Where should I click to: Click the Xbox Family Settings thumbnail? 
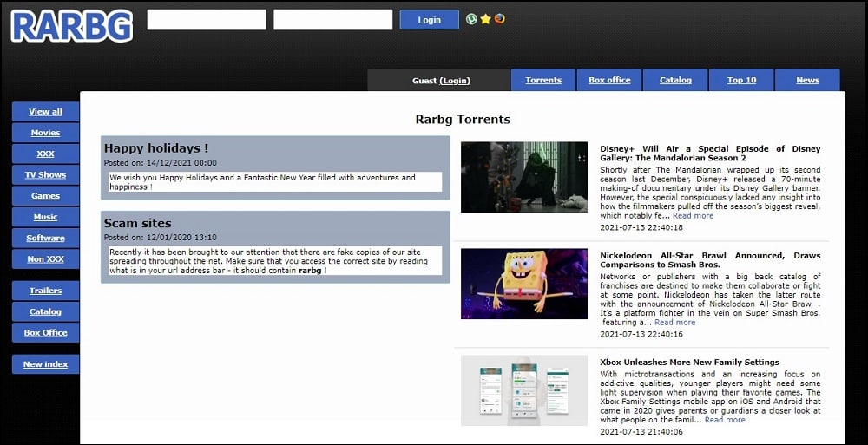[524, 390]
